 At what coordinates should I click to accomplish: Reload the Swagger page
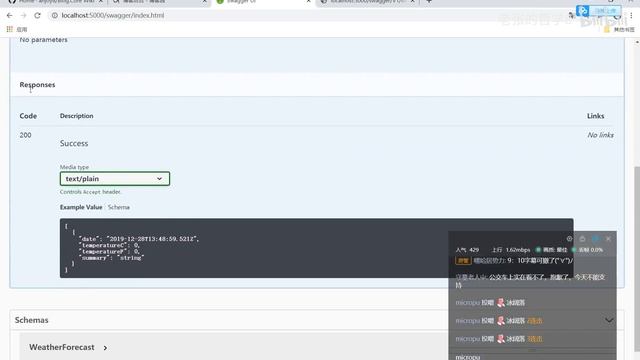point(37,16)
